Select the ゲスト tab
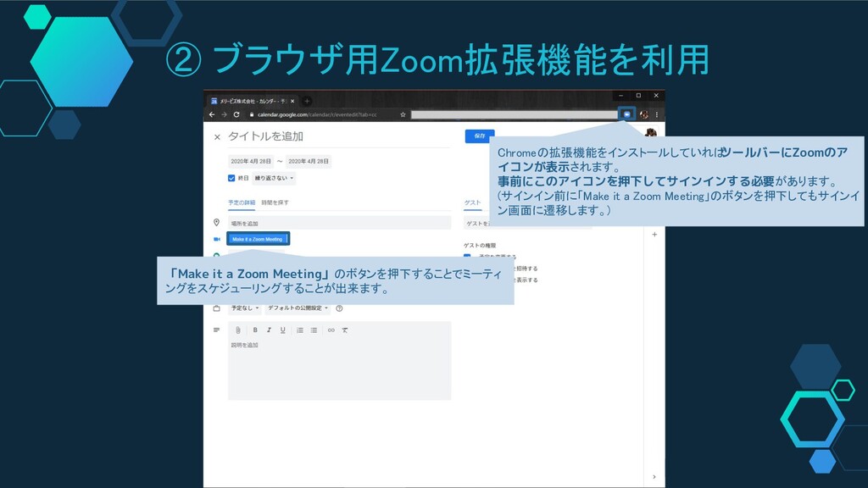The image size is (868, 488). coord(472,202)
